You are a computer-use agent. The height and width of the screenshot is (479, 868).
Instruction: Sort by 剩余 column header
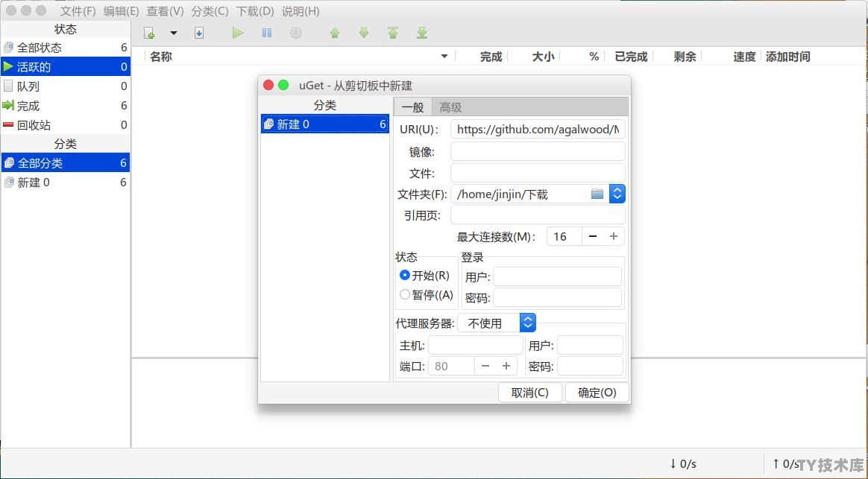685,57
